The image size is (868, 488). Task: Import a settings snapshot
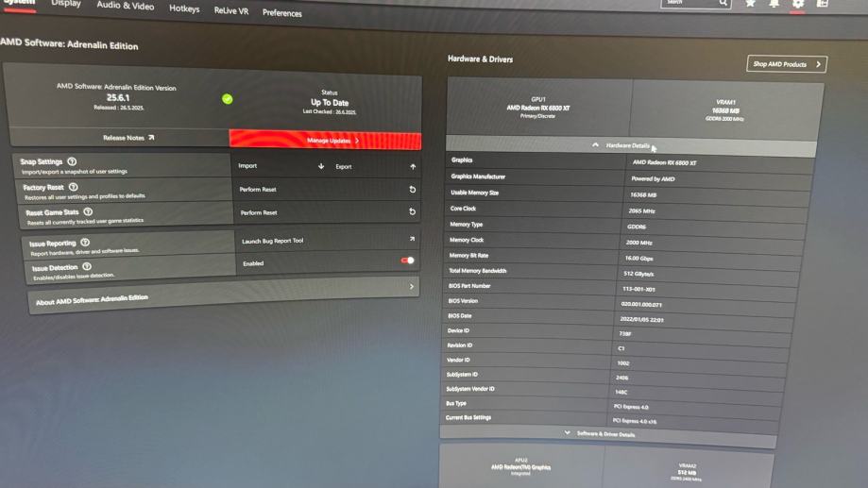pyautogui.click(x=281, y=166)
